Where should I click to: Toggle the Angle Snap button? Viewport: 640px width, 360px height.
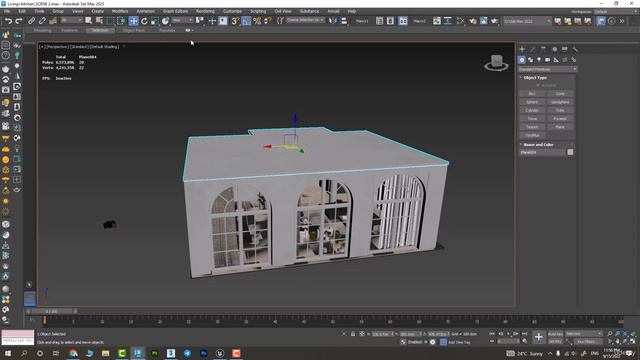pyautogui.click(x=246, y=21)
